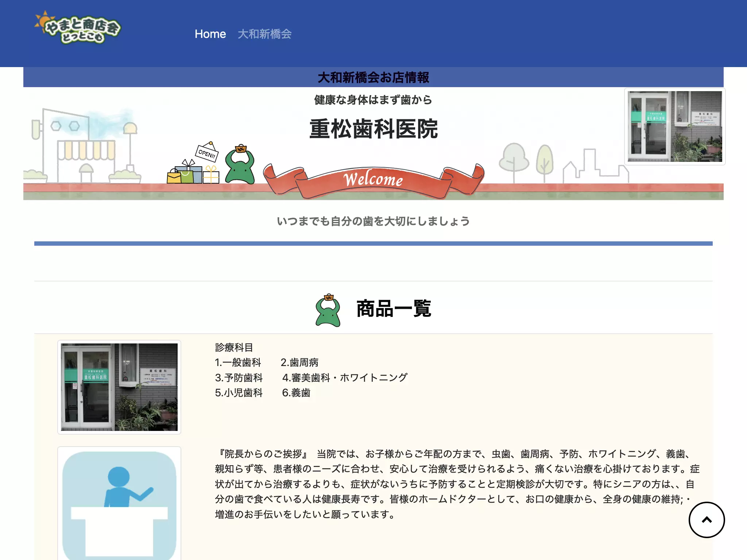Open the 大和新橋会 menu item
747x560 pixels.
264,34
